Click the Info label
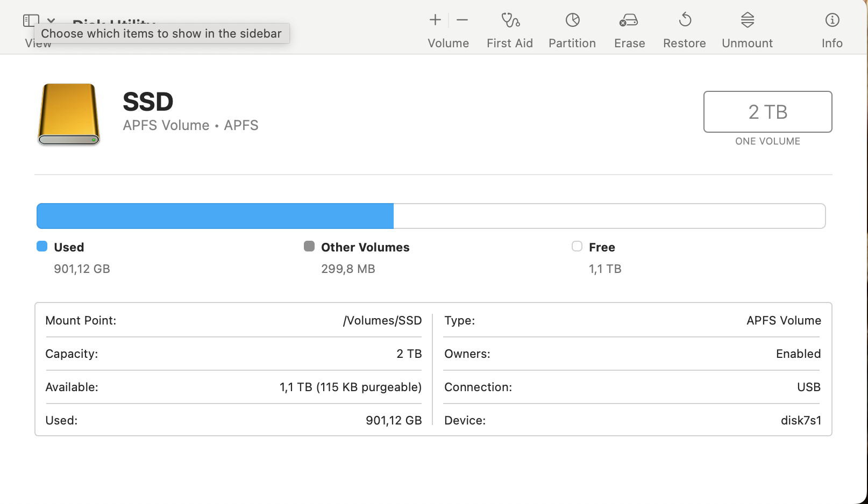 pyautogui.click(x=832, y=43)
